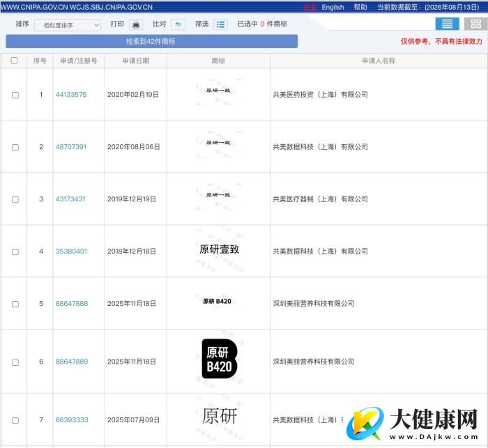This screenshot has width=488, height=448.
Task: Click the sequence number 4 cell
Action: click(x=41, y=252)
